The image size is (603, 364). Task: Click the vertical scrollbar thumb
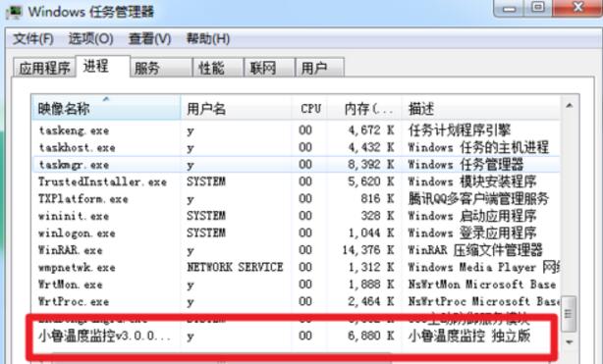[569, 314]
